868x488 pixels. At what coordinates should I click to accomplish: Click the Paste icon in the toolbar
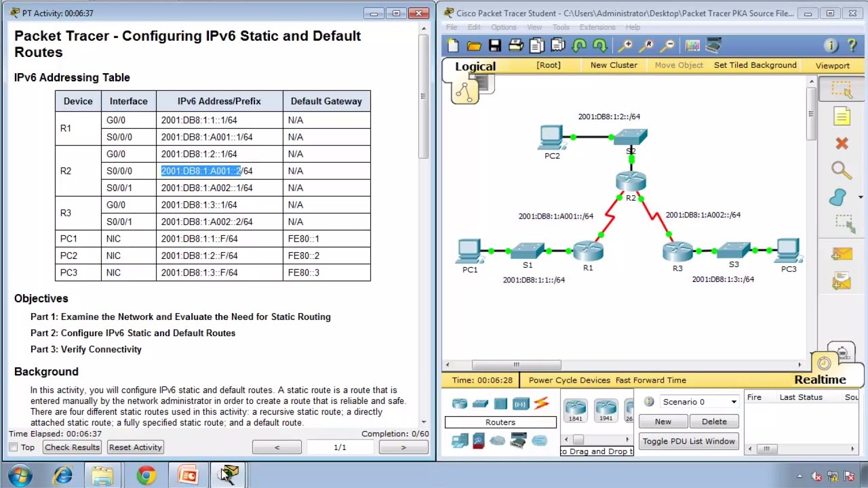pyautogui.click(x=557, y=45)
